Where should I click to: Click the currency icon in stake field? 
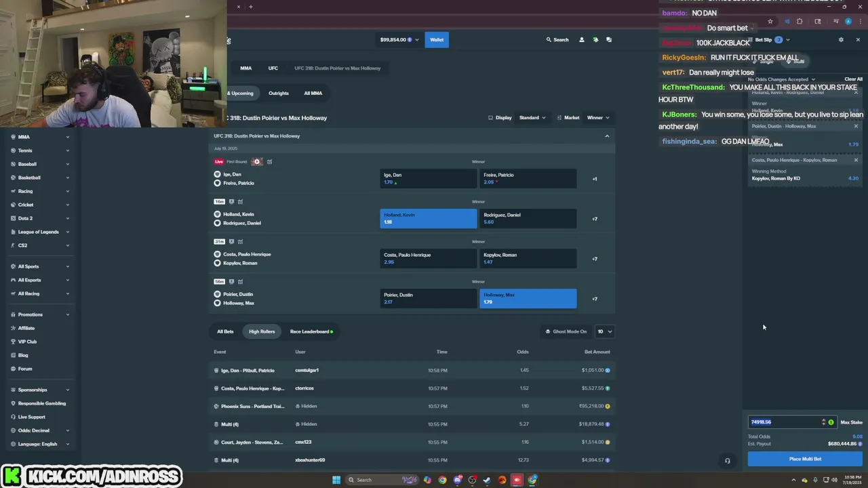click(x=831, y=422)
